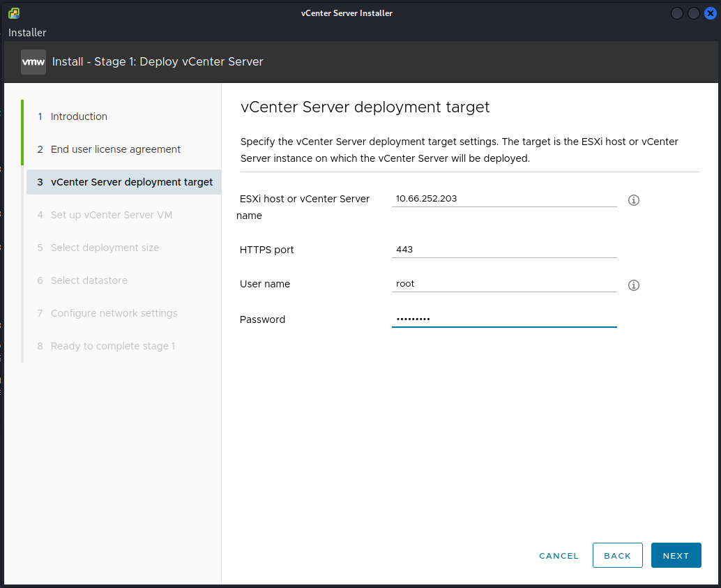The image size is (721, 588).
Task: Click CANCEL to abort installation
Action: pos(559,556)
